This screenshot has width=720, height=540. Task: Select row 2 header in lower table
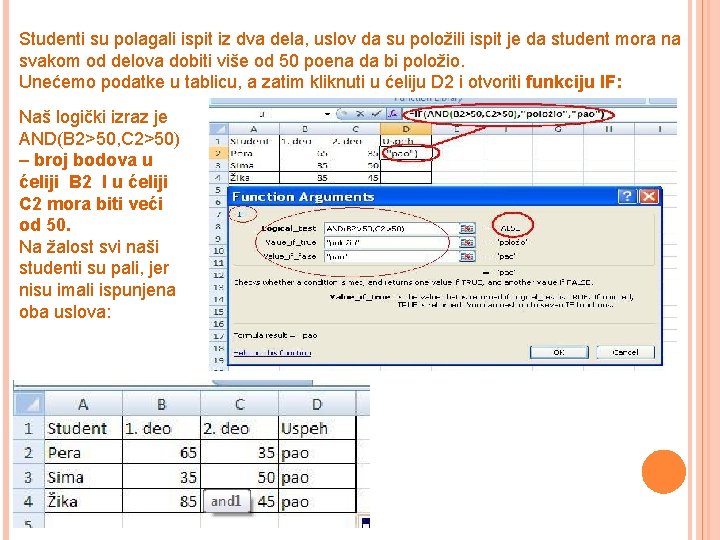pos(29,452)
